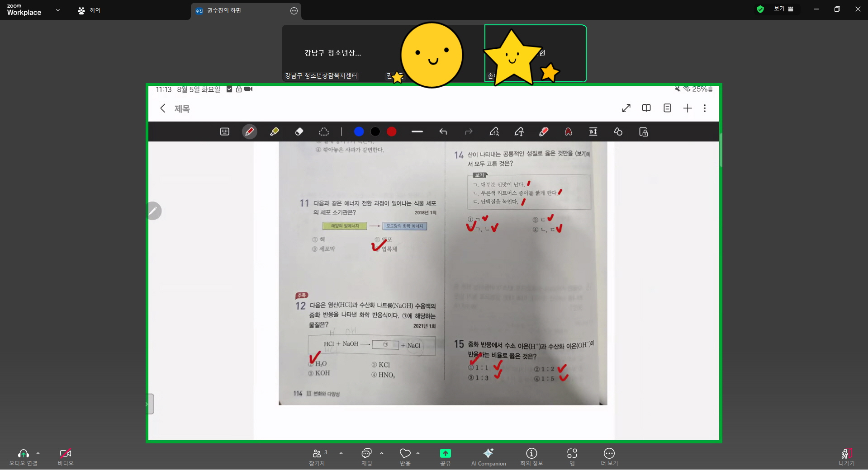This screenshot has height=470, width=868.
Task: Expand the participants options arrow
Action: click(x=341, y=453)
